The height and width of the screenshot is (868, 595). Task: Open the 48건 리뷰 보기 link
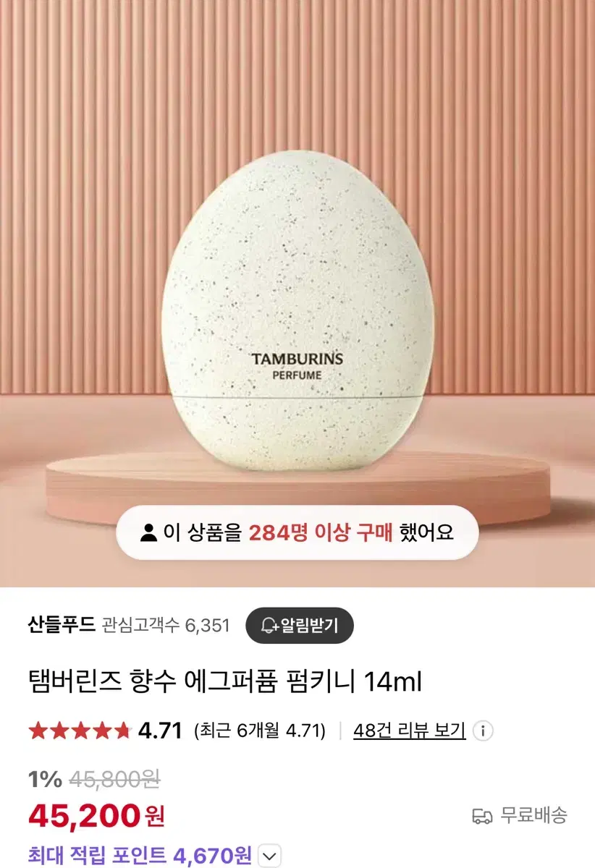click(x=409, y=730)
